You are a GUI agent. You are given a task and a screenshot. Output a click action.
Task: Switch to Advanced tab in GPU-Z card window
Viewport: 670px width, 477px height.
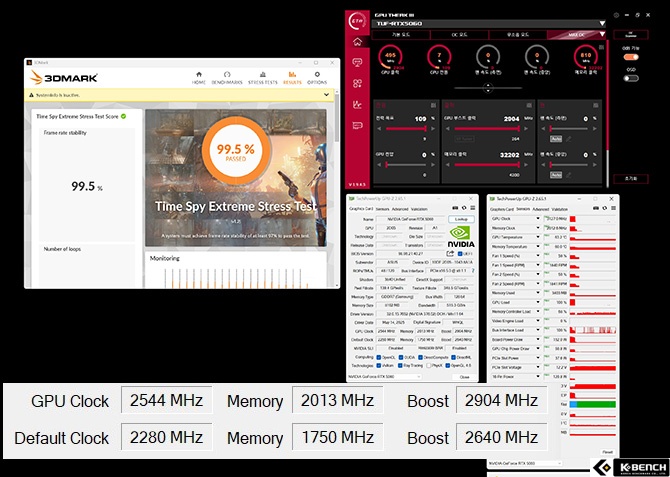[x=400, y=209]
